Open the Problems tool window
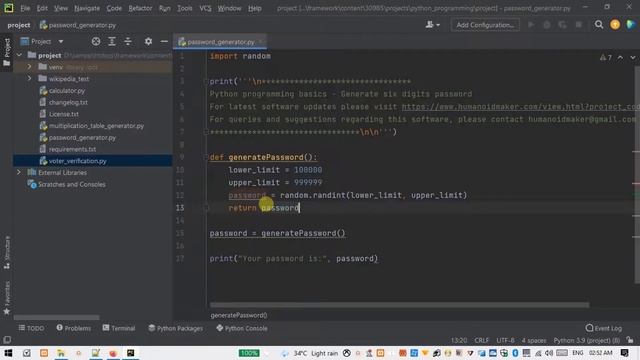 coord(74,328)
